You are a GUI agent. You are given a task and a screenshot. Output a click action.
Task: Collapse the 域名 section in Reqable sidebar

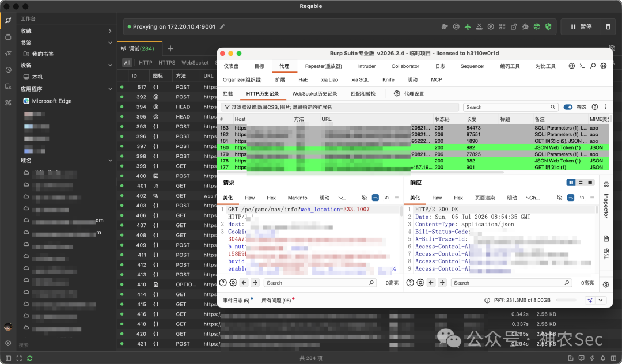point(110,160)
